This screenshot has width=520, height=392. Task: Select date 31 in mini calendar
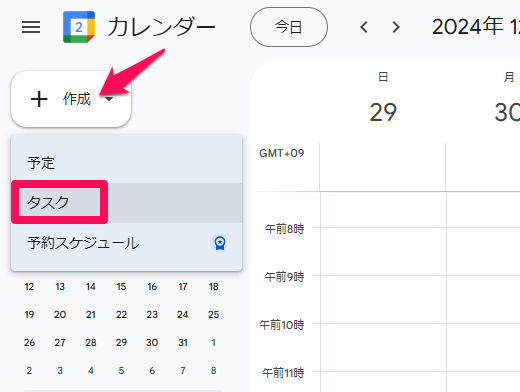tap(183, 342)
